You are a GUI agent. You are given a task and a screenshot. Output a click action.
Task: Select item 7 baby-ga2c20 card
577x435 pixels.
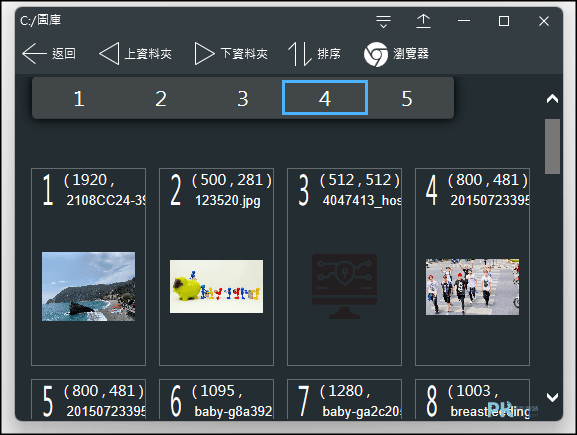[x=344, y=399]
